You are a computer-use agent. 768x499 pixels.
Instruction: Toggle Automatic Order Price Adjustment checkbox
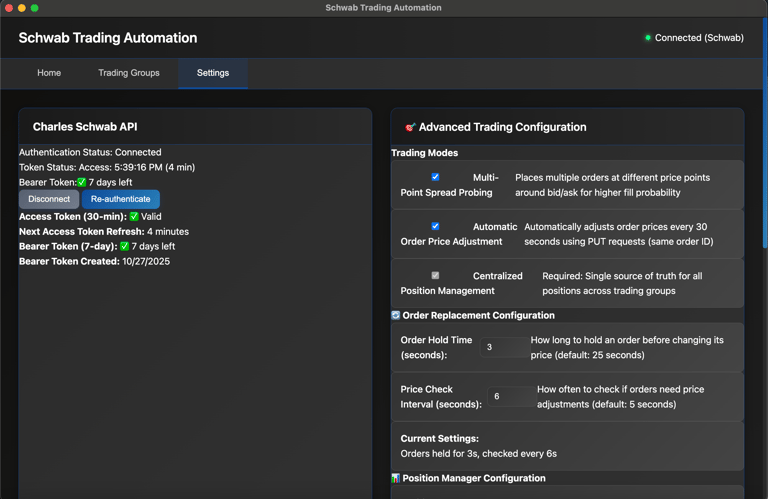tap(435, 226)
